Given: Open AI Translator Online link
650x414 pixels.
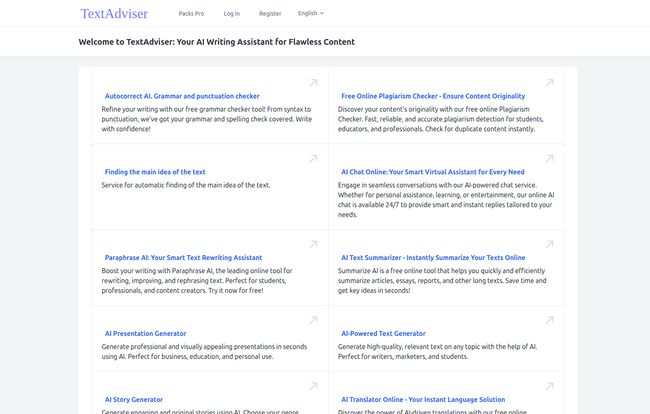Looking at the screenshot, I should pos(423,400).
